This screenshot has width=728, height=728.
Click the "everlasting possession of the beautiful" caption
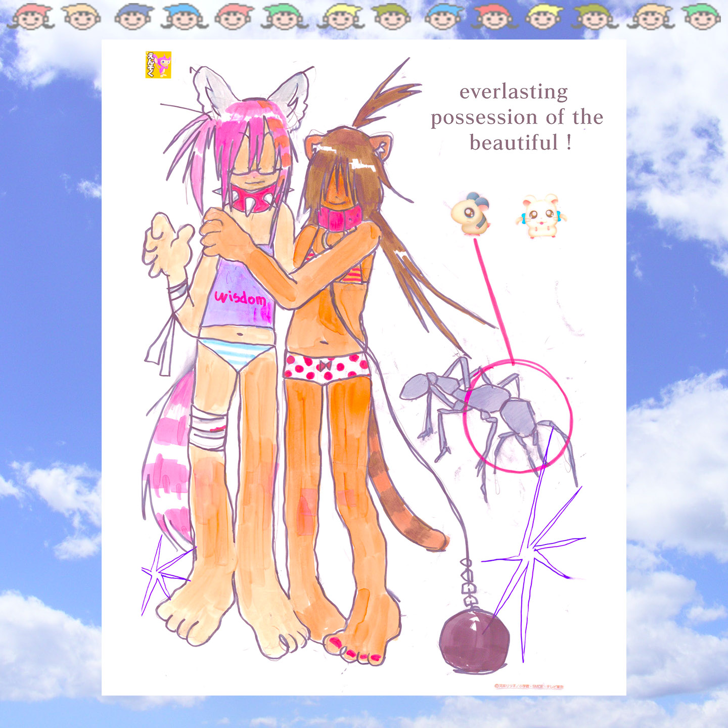[517, 117]
